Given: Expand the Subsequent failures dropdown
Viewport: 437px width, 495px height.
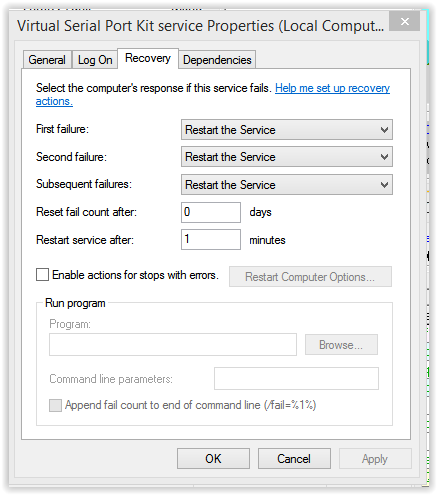Looking at the screenshot, I should coord(287,185).
